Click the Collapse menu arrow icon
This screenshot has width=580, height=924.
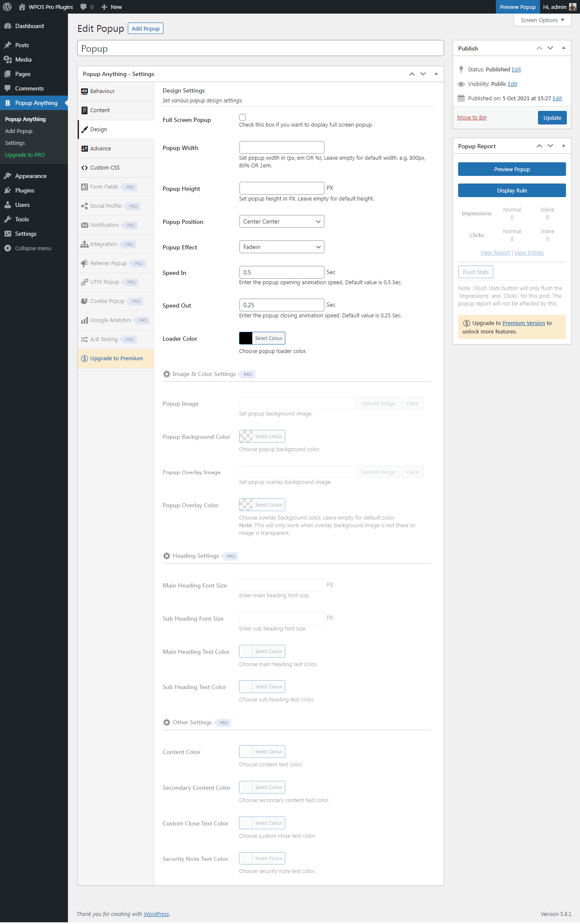click(x=8, y=248)
